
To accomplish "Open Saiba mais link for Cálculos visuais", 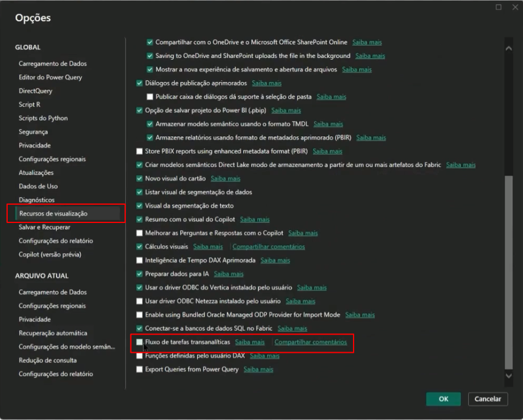I will (208, 247).
